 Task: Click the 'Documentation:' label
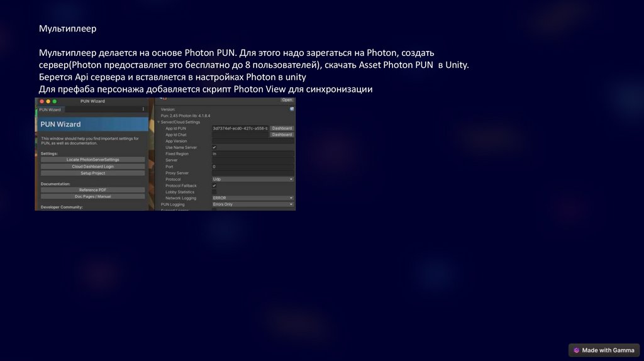[x=55, y=184]
